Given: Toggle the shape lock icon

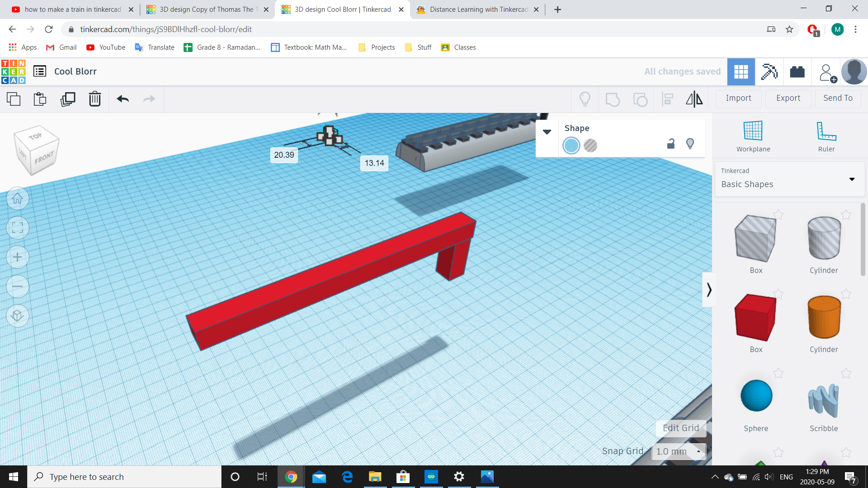Looking at the screenshot, I should [x=671, y=144].
